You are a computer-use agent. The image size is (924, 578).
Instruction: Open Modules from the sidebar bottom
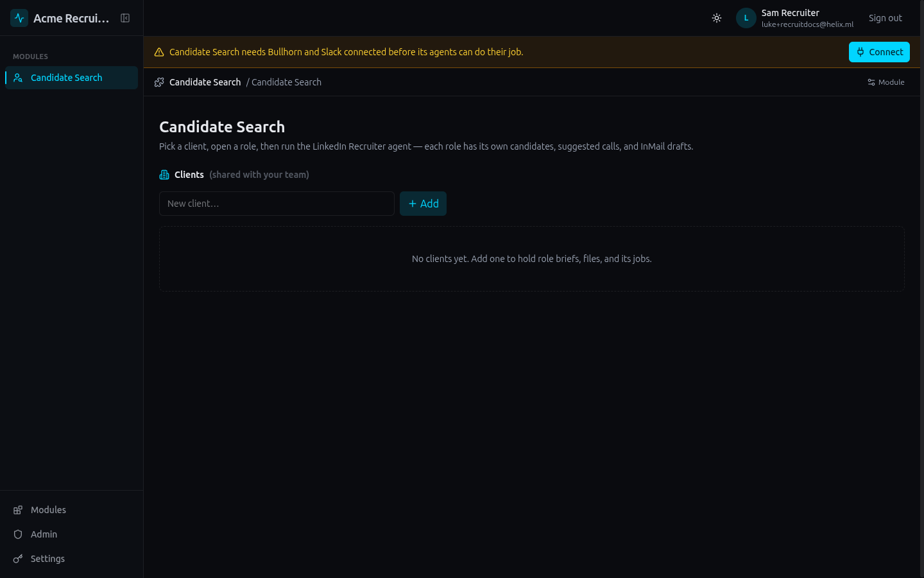tap(71, 510)
